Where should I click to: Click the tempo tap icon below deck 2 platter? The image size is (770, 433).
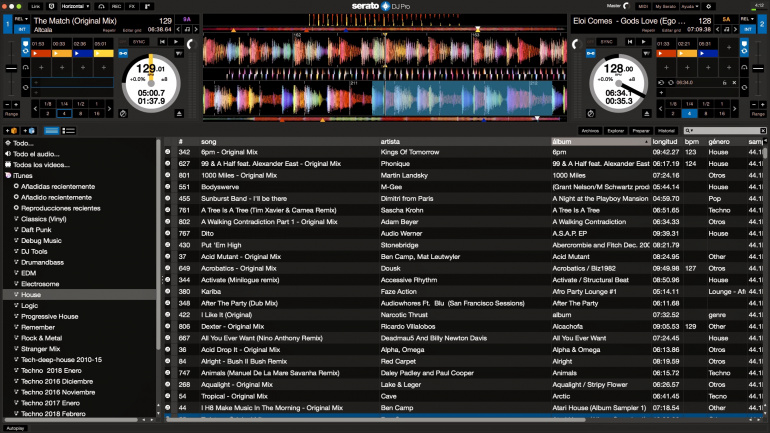pos(591,113)
